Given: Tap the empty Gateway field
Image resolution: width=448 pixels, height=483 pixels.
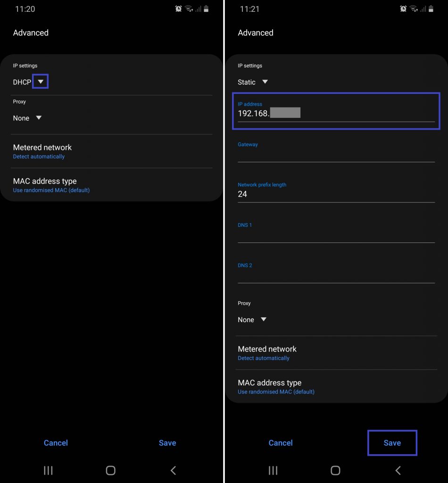Looking at the screenshot, I should tap(336, 156).
